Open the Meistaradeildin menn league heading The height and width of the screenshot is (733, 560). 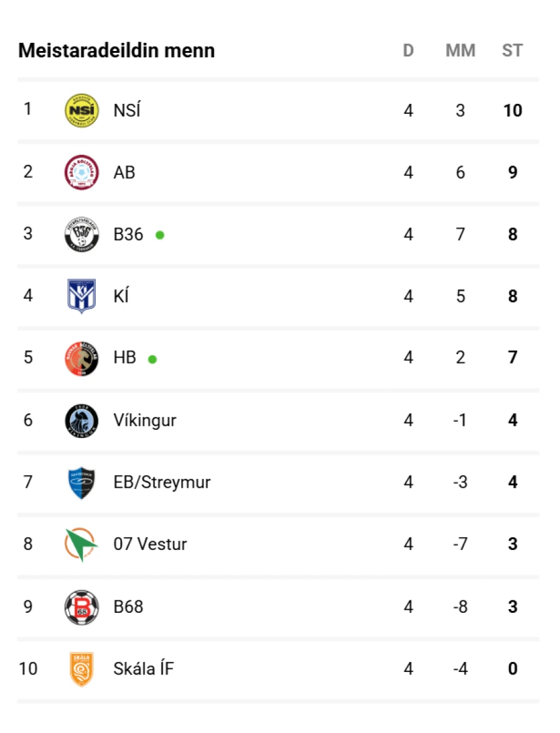(x=116, y=50)
